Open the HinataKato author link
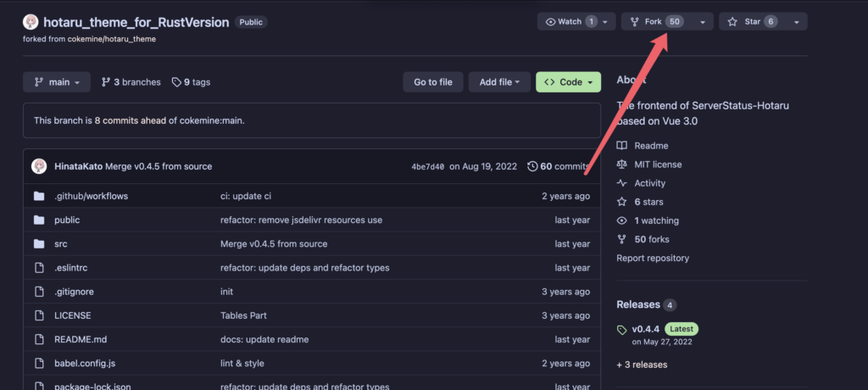The width and height of the screenshot is (868, 390). pos(78,166)
